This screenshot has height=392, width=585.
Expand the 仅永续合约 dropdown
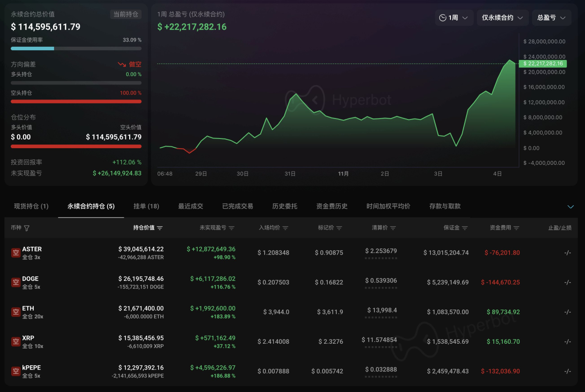(x=502, y=18)
